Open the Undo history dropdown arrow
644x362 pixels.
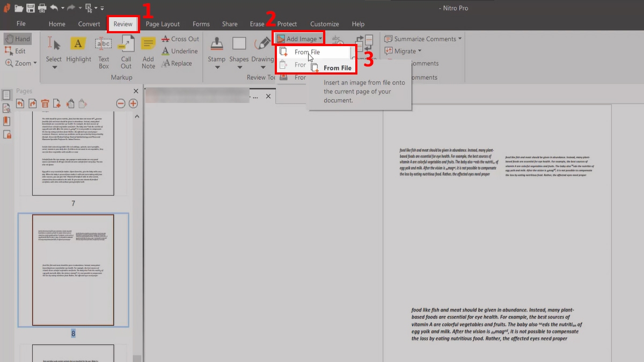point(62,9)
